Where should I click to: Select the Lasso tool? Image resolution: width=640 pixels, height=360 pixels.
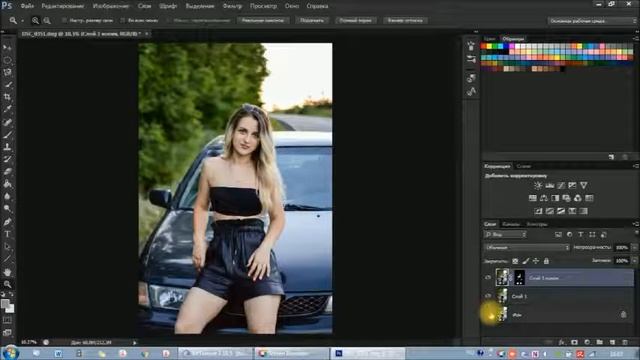tap(7, 72)
